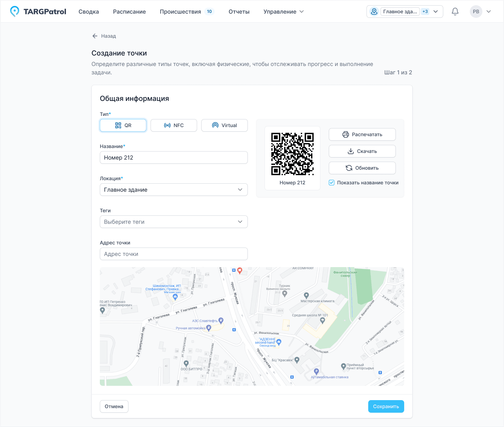This screenshot has height=427, width=504.
Task: Click the red map marker pin
Action: (x=240, y=270)
